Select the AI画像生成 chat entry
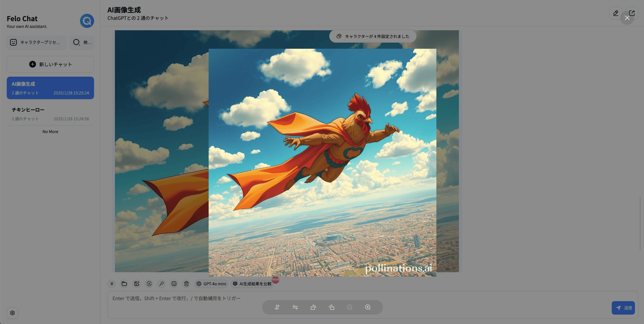 pos(50,88)
